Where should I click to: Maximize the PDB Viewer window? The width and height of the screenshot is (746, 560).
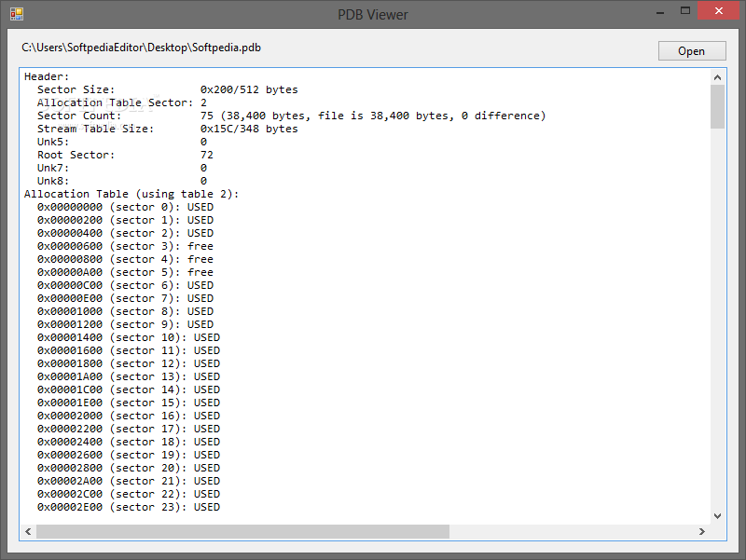(x=685, y=11)
